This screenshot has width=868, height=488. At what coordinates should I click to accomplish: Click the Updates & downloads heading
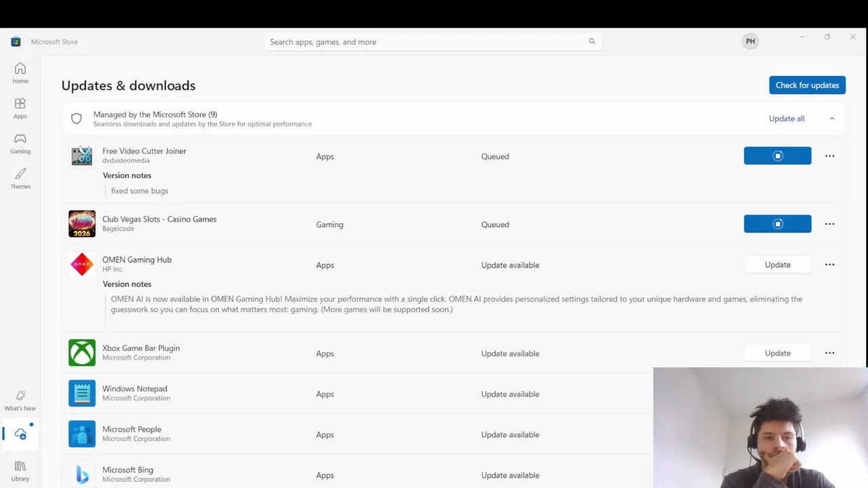(128, 85)
